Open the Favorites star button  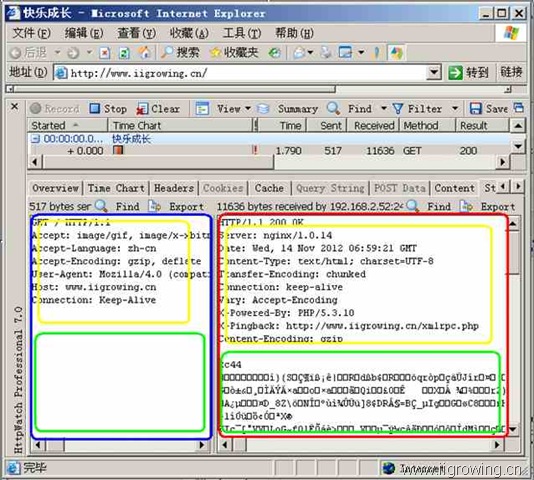tap(234, 52)
